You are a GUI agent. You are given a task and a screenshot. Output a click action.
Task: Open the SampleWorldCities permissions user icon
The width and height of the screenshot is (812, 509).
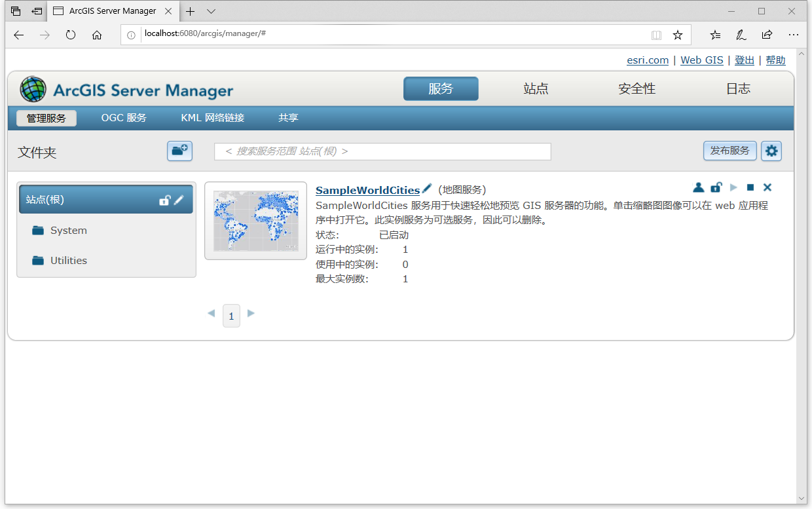(699, 187)
